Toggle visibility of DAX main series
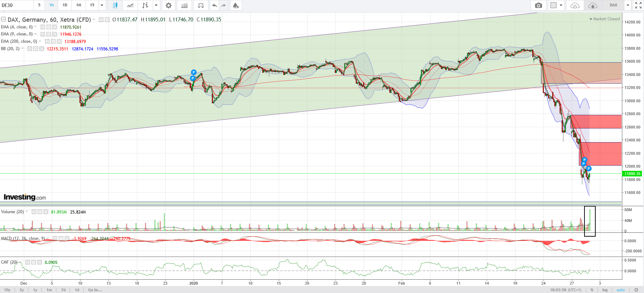 pyautogui.click(x=101, y=20)
